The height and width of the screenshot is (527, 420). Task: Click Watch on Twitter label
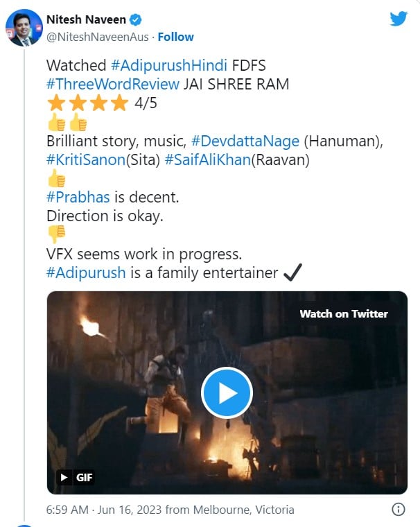pyautogui.click(x=343, y=313)
